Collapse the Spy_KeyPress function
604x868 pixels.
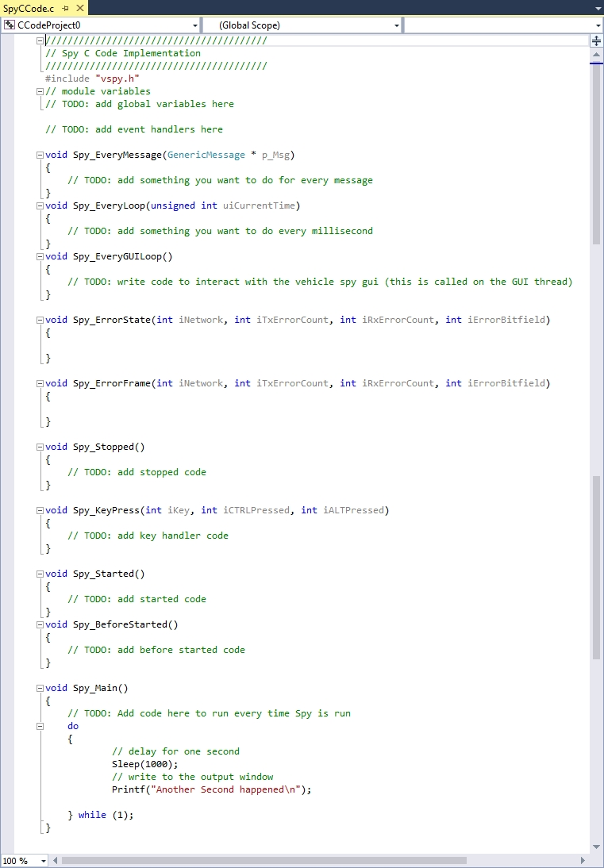click(x=40, y=510)
